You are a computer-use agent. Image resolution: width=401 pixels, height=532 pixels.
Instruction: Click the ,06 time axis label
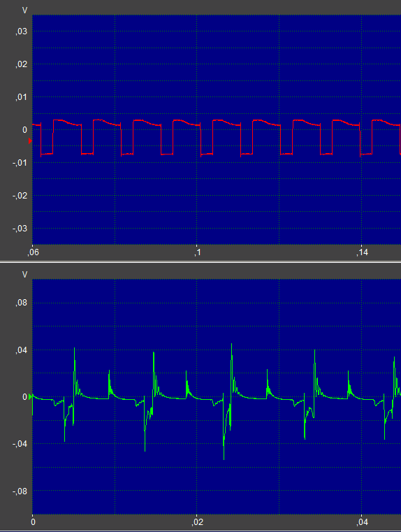tap(33, 252)
